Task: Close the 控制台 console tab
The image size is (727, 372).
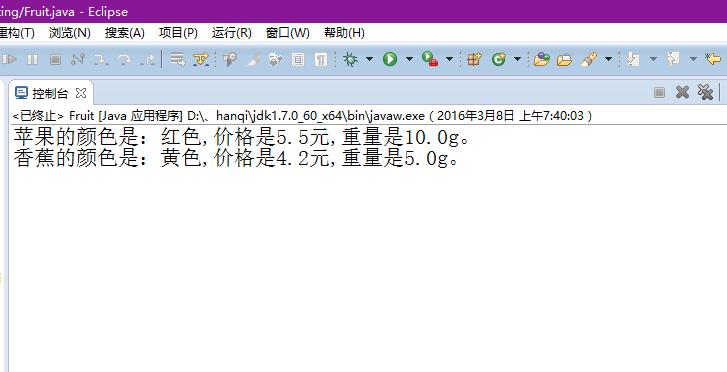Action: point(81,93)
